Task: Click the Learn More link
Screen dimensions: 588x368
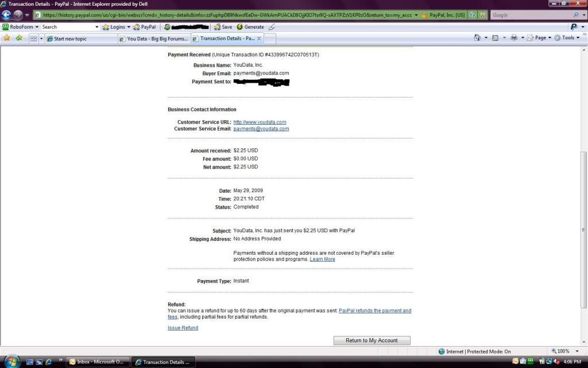Action: pyautogui.click(x=323, y=259)
